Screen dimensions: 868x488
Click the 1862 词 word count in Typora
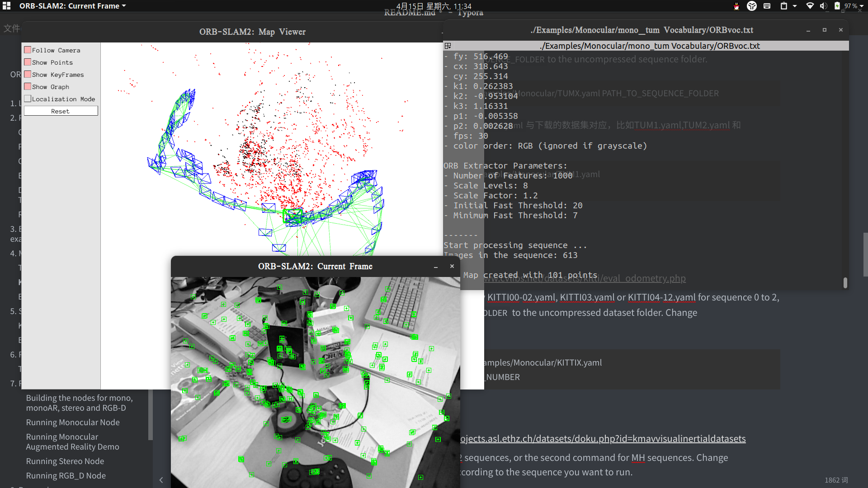(x=836, y=480)
